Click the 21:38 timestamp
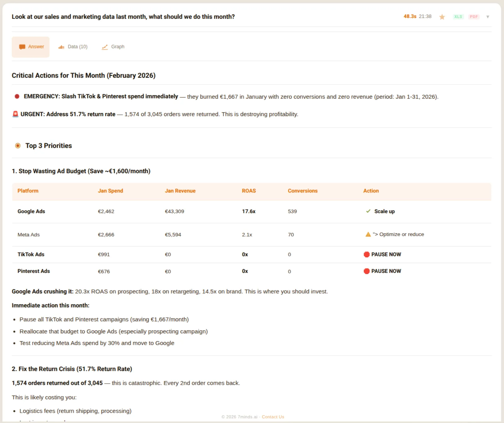 (425, 16)
